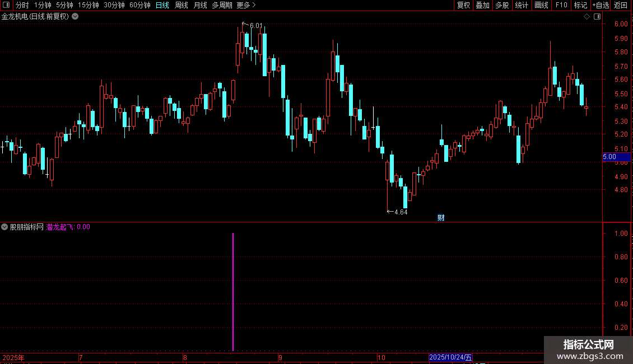
Task: Click the 叠加 overlay button
Action: pyautogui.click(x=482, y=5)
